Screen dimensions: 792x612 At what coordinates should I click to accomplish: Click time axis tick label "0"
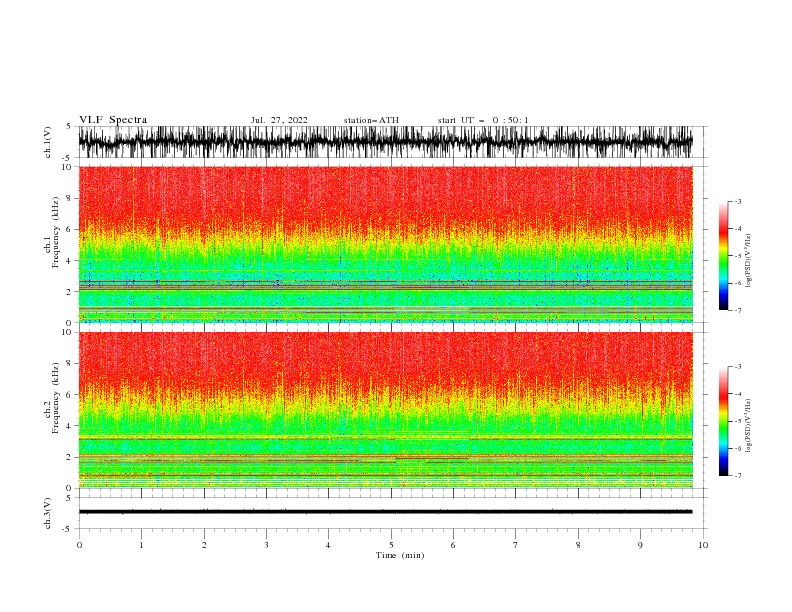pos(79,545)
